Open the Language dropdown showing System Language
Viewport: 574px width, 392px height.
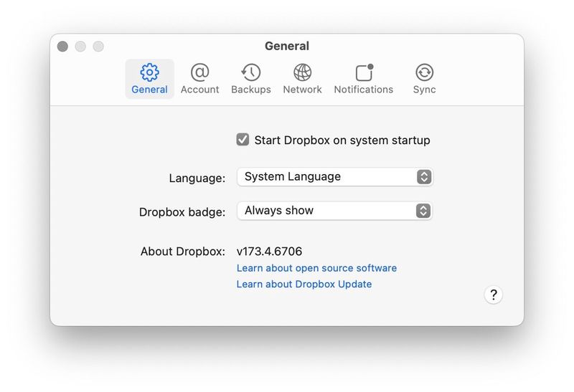pos(326,176)
